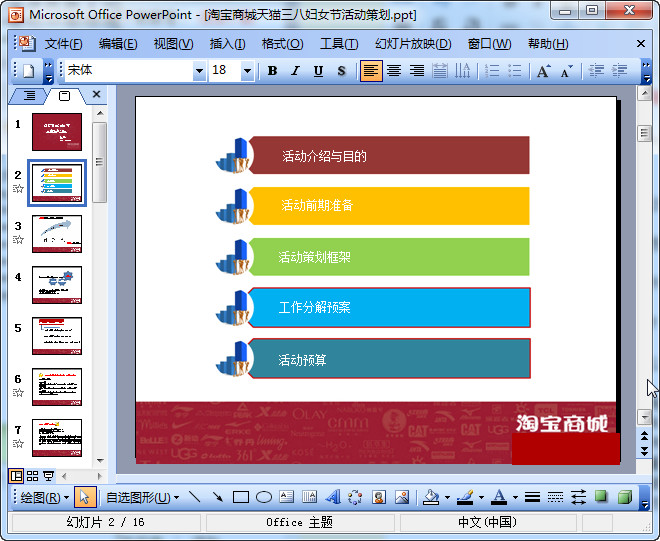Decrease indent level
The height and width of the screenshot is (541, 660).
(x=596, y=71)
